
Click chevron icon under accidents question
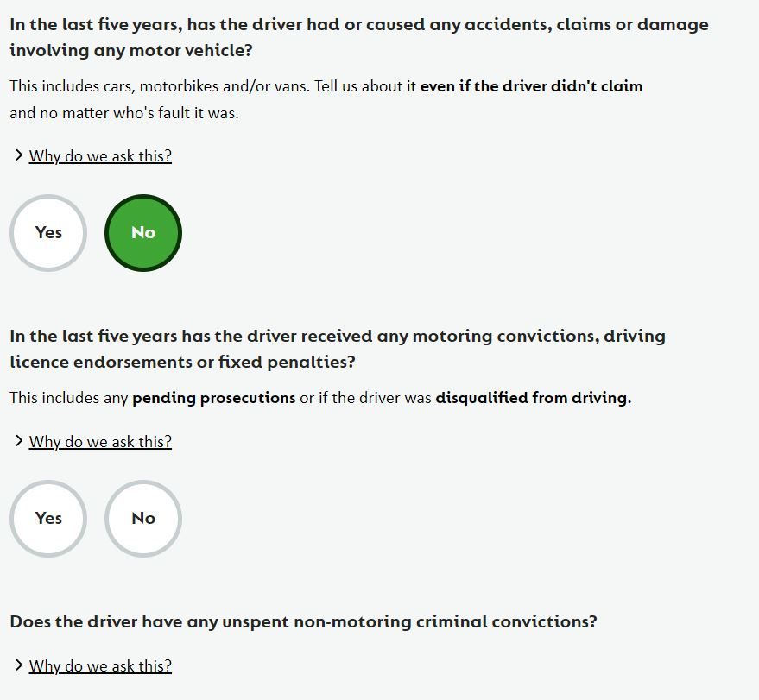click(19, 155)
